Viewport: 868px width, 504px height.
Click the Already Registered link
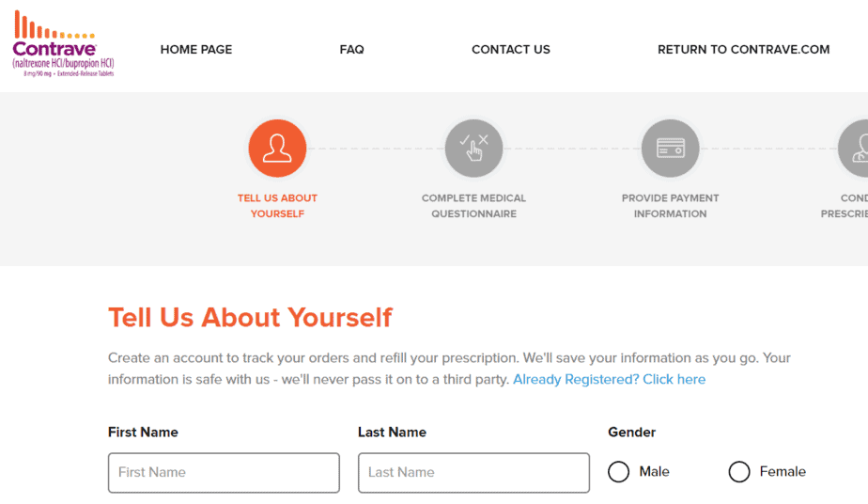coord(609,380)
